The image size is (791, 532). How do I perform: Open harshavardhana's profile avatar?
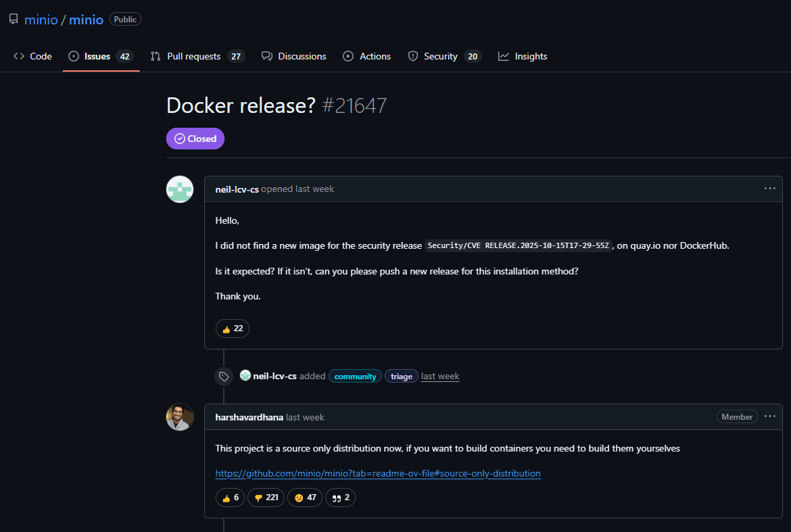click(180, 417)
